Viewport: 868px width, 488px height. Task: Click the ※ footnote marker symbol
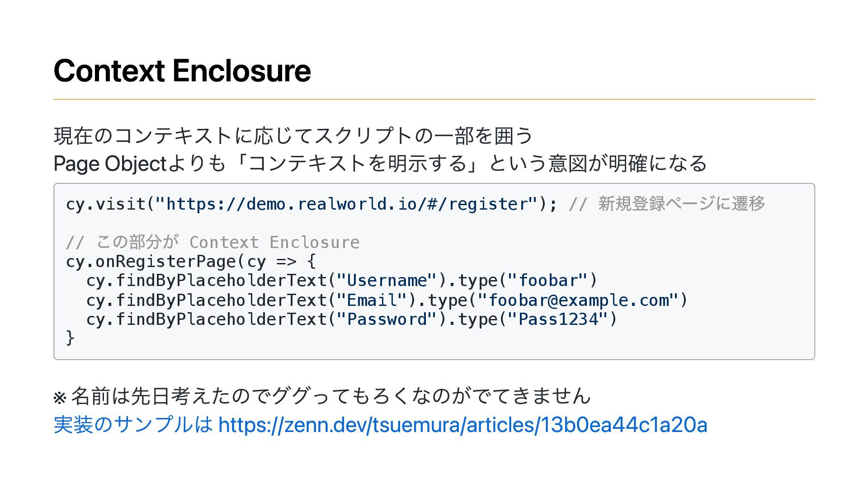[x=60, y=398]
